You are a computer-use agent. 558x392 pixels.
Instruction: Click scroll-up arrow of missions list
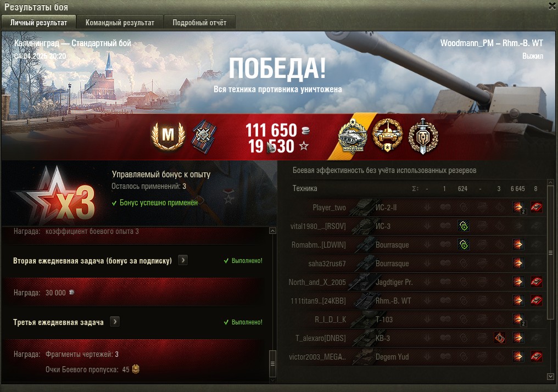pos(272,231)
